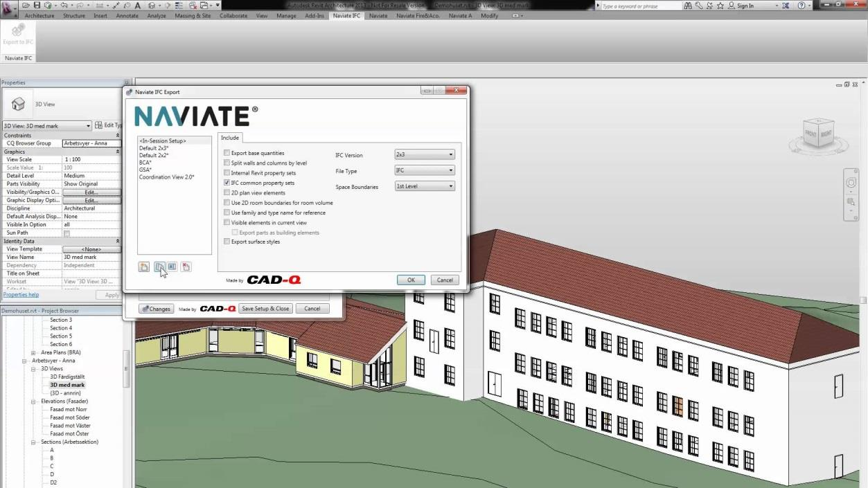Open Subscription Center wrench-key icon
The width and height of the screenshot is (868, 488).
[699, 6]
